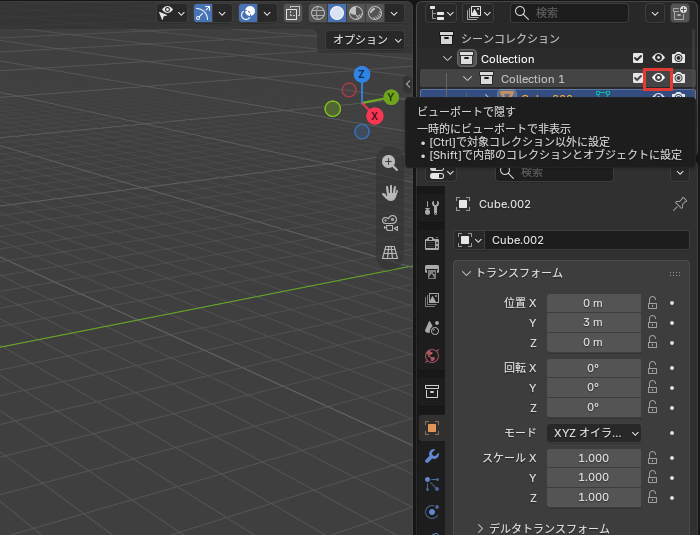Click the Cube.002 object name field
The width and height of the screenshot is (700, 535).
(587, 240)
